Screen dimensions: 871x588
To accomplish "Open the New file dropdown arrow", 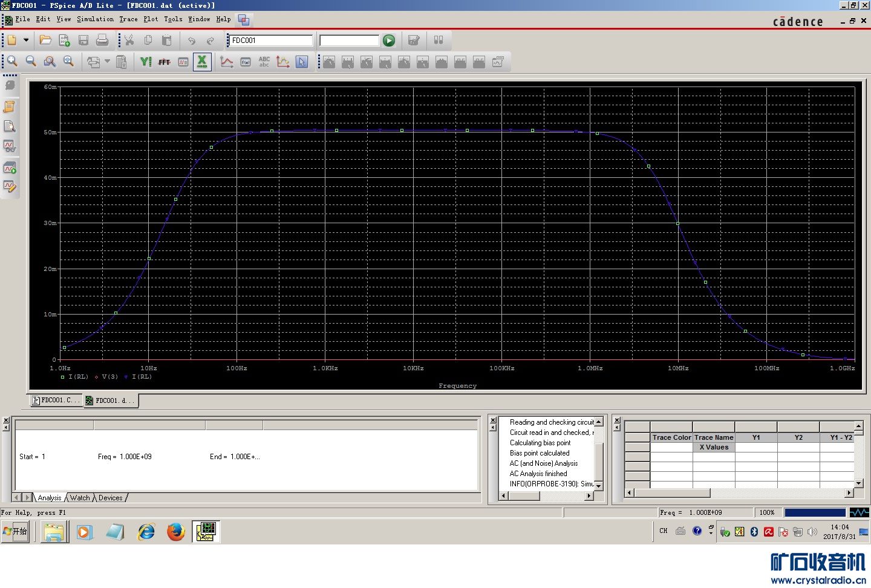I will point(26,40).
